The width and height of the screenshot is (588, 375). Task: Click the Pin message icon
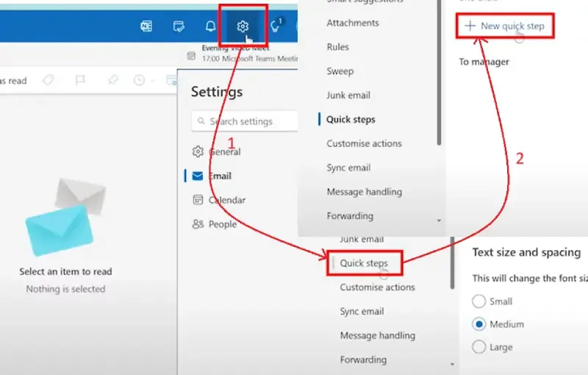click(112, 80)
